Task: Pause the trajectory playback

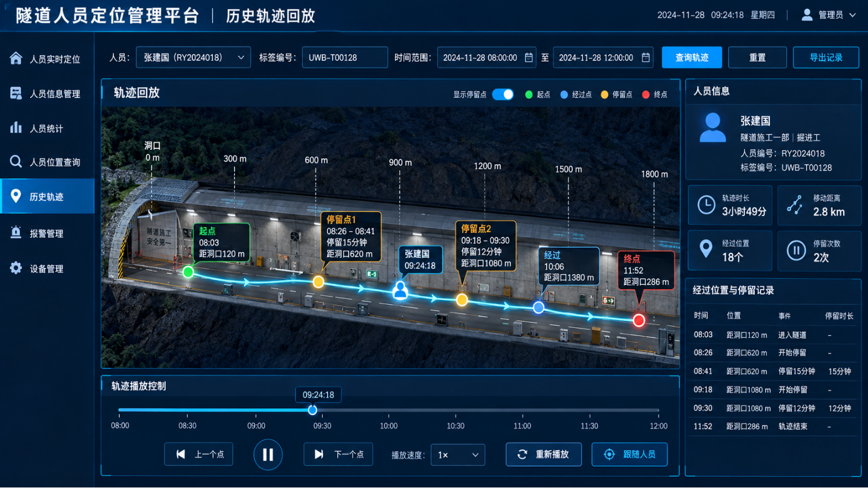Action: click(268, 455)
